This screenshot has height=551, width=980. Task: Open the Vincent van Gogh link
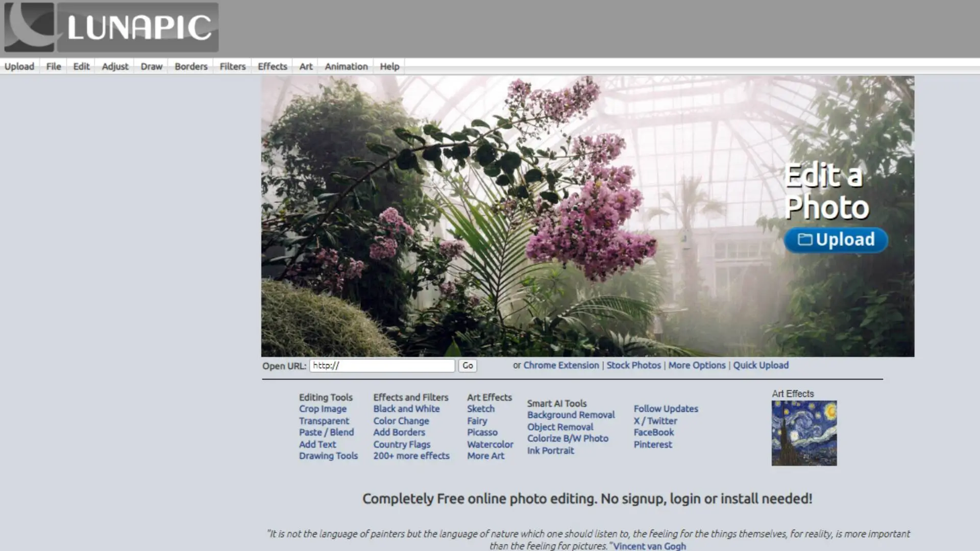(x=649, y=546)
